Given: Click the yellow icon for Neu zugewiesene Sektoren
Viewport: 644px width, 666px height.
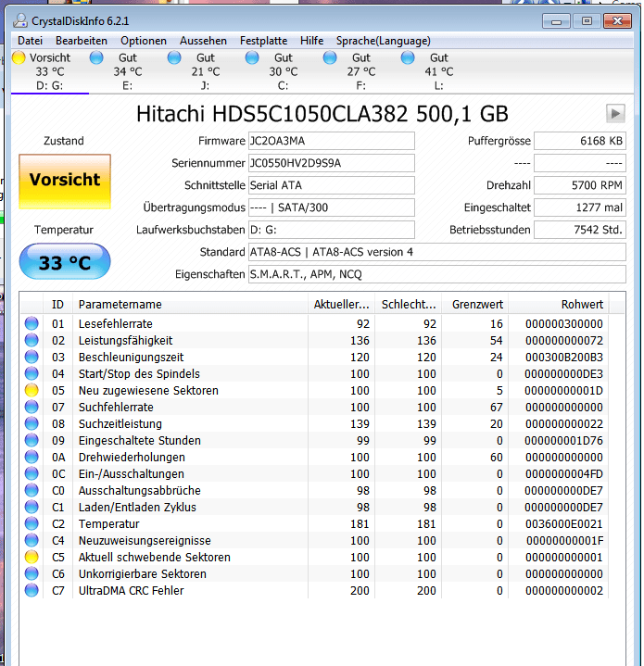Looking at the screenshot, I should coord(32,390).
